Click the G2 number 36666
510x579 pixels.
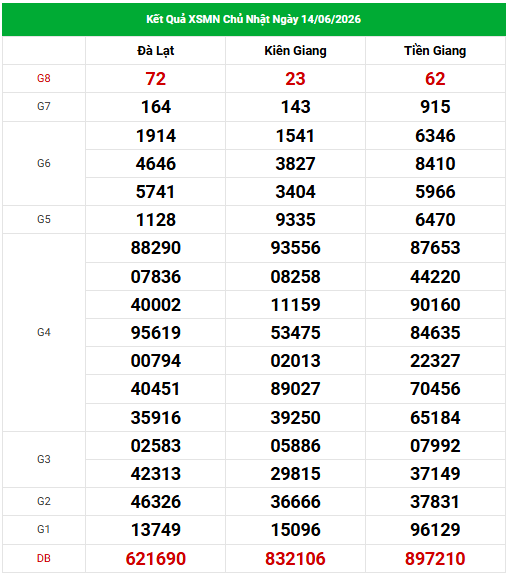[x=295, y=502]
